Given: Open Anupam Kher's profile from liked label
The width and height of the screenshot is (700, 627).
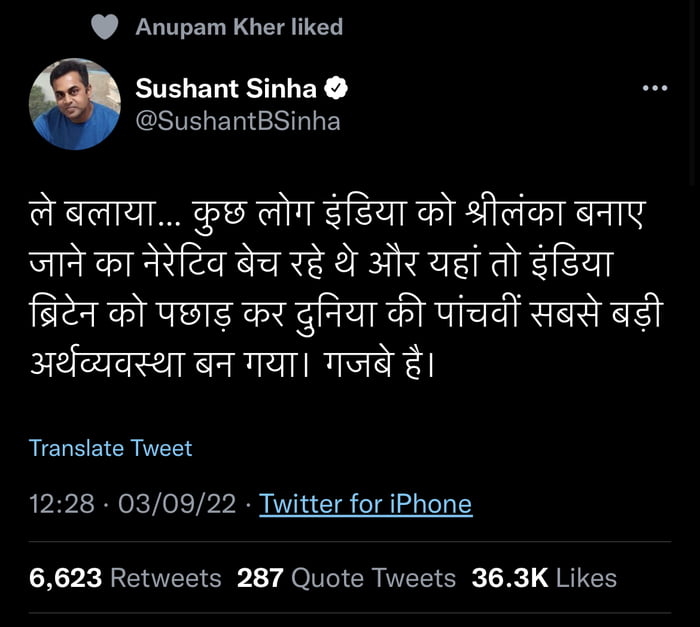Looking at the screenshot, I should point(210,27).
